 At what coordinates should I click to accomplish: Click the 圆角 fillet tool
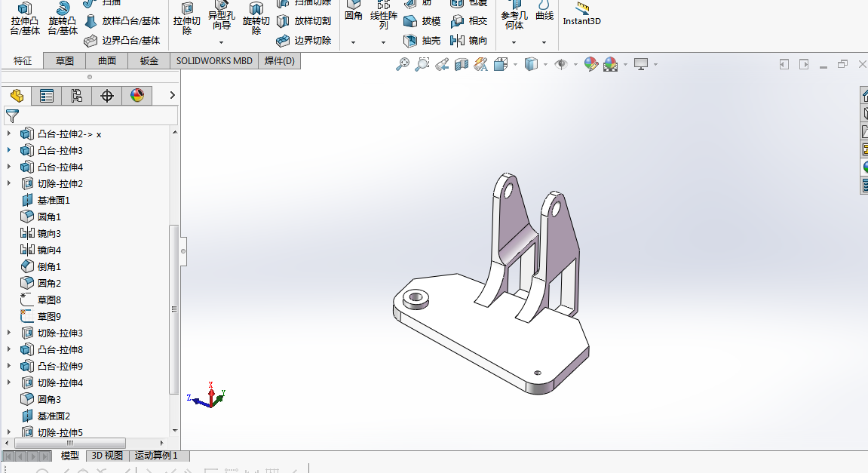pyautogui.click(x=353, y=11)
